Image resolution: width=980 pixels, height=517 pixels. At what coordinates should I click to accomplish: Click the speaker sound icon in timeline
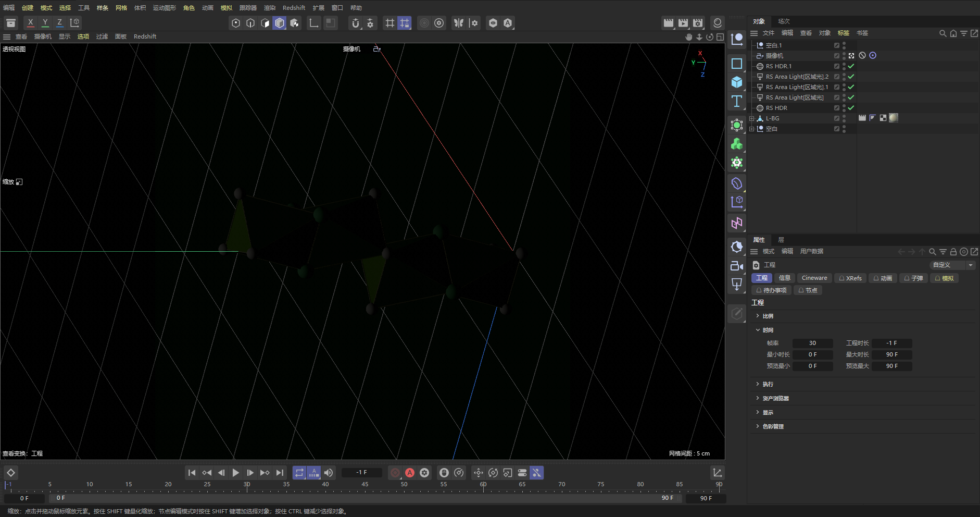(329, 473)
